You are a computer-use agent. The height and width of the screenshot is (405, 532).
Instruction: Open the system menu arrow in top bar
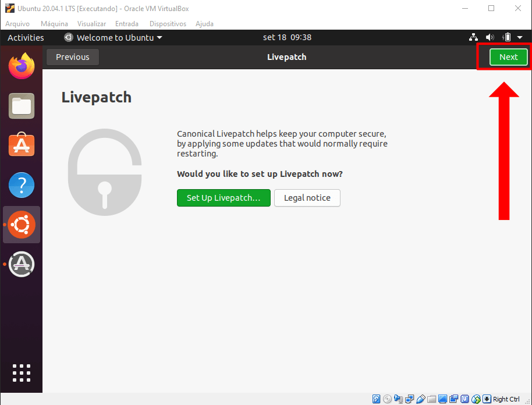pyautogui.click(x=520, y=37)
